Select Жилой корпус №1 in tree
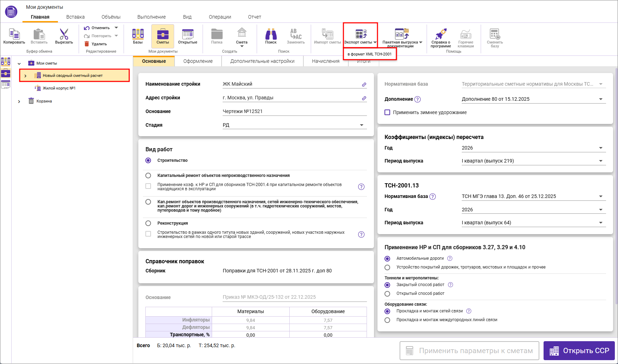Image resolution: width=618 pixels, height=364 pixels. 59,88
